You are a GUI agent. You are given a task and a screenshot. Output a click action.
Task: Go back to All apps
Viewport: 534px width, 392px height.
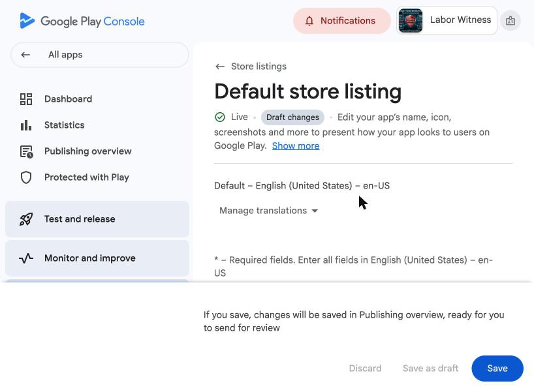pos(99,55)
